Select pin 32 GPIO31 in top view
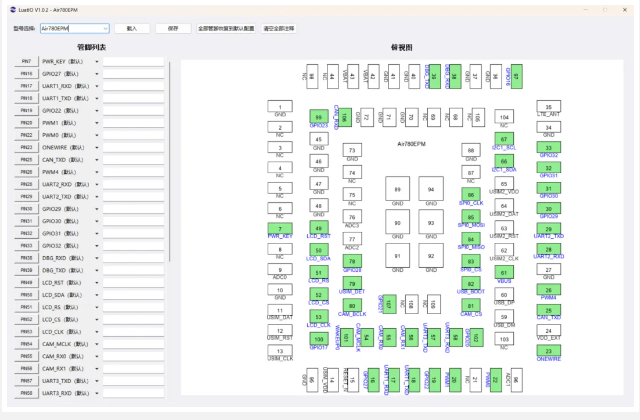 point(549,168)
